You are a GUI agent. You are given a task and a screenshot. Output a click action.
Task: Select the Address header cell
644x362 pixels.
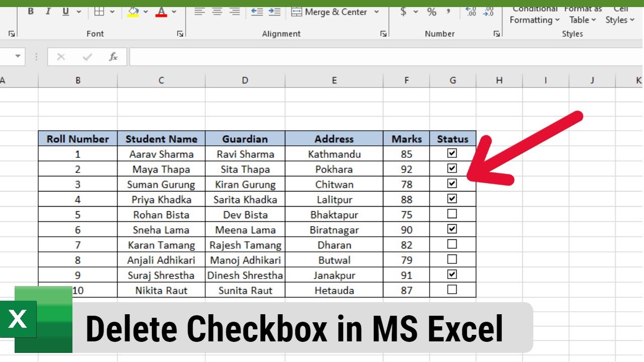click(334, 139)
